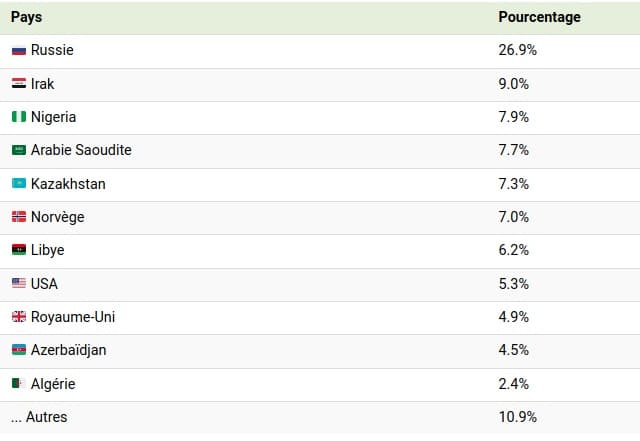640x441 pixels.
Task: Click the Azerbaijan flag icon
Action: pos(19,350)
